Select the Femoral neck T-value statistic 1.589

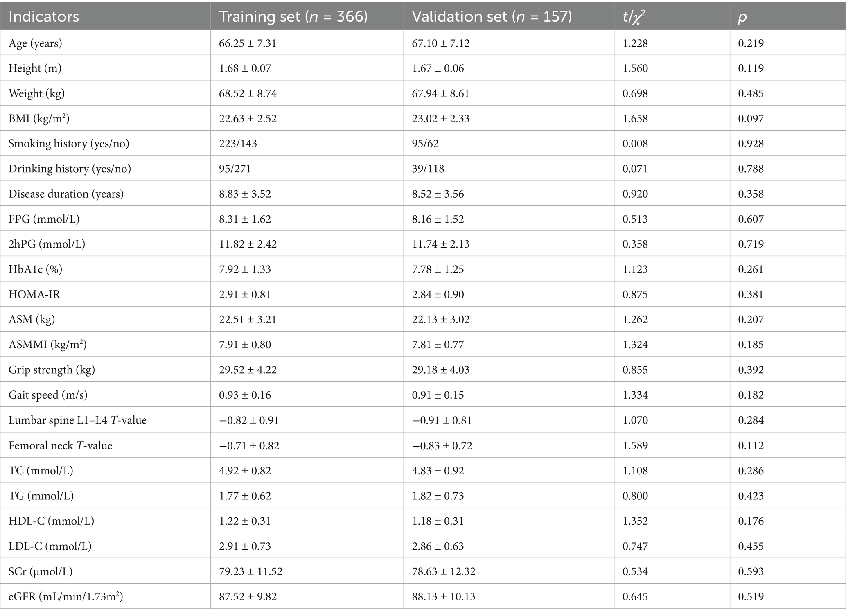point(635,445)
